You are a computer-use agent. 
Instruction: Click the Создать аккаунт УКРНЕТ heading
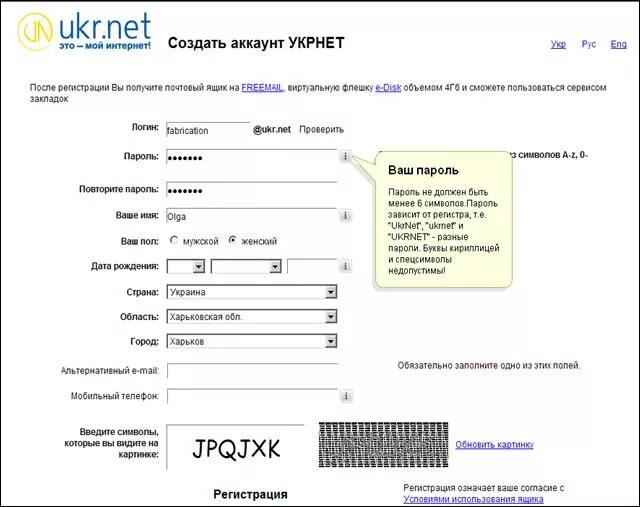(256, 43)
